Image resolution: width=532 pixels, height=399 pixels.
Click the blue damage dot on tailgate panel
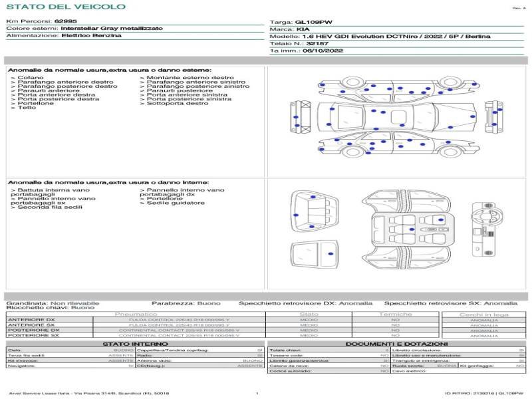tap(330, 254)
